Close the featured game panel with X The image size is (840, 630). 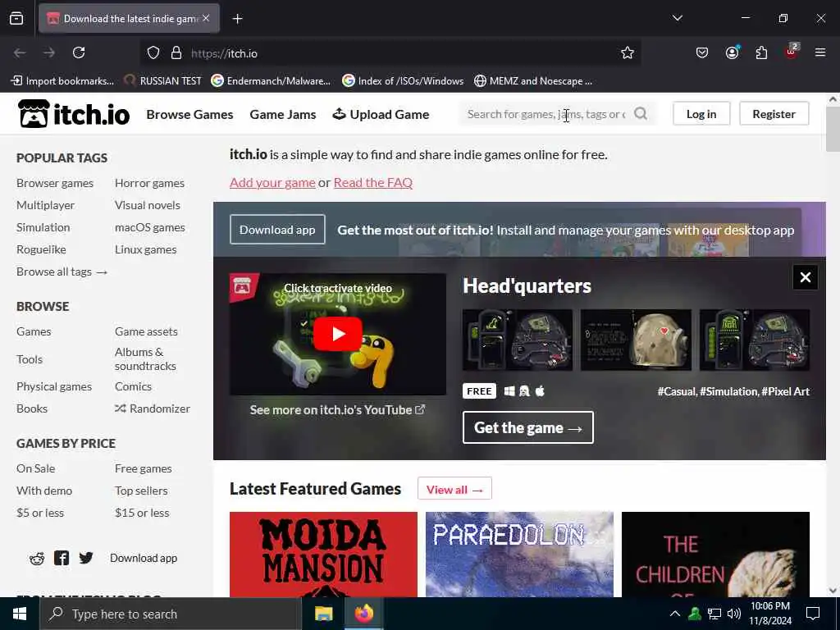click(805, 277)
